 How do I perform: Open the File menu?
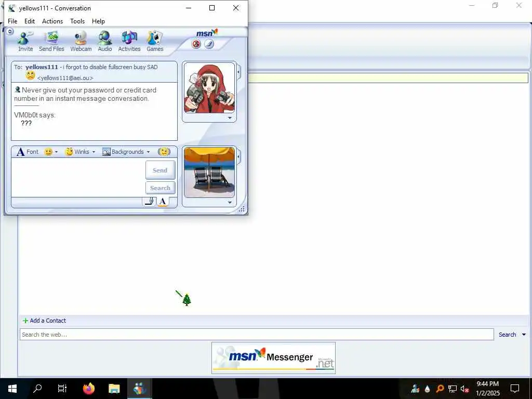click(12, 21)
